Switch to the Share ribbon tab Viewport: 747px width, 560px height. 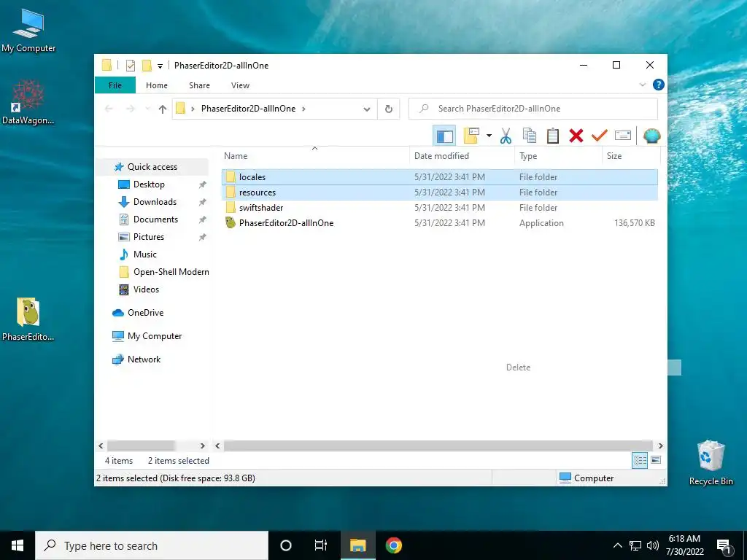[199, 85]
